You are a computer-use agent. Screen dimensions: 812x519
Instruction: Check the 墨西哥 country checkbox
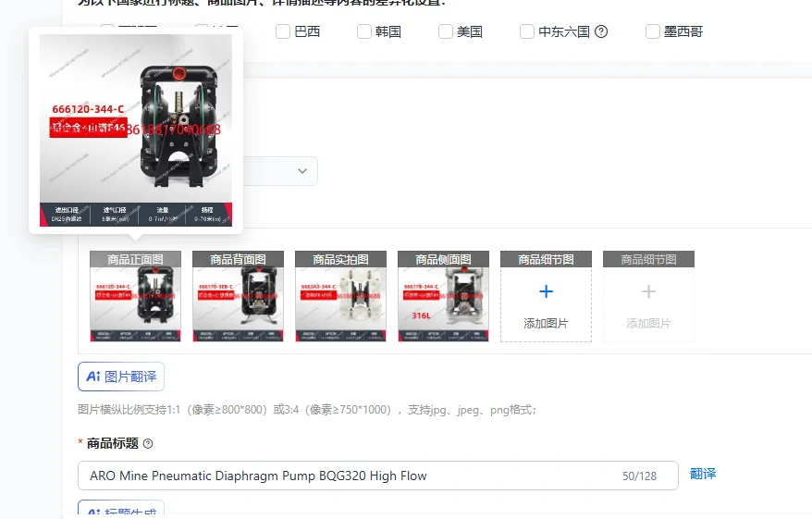(653, 31)
